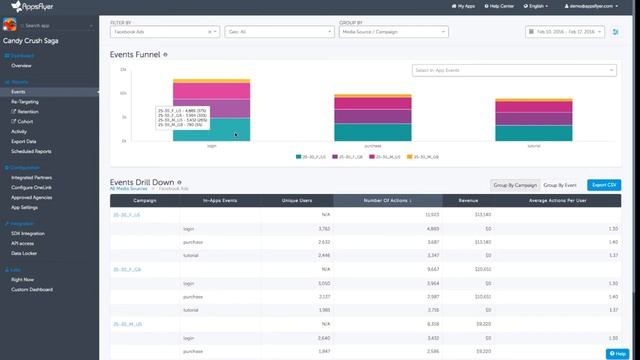Click the teal segment of the login bar
Screen dimensions: 640x360
(x=211, y=129)
